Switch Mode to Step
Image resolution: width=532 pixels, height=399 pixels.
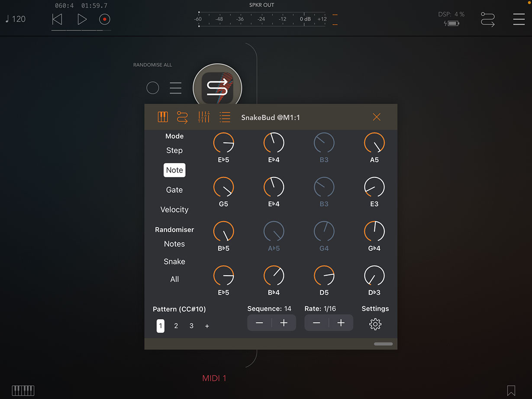click(x=174, y=151)
